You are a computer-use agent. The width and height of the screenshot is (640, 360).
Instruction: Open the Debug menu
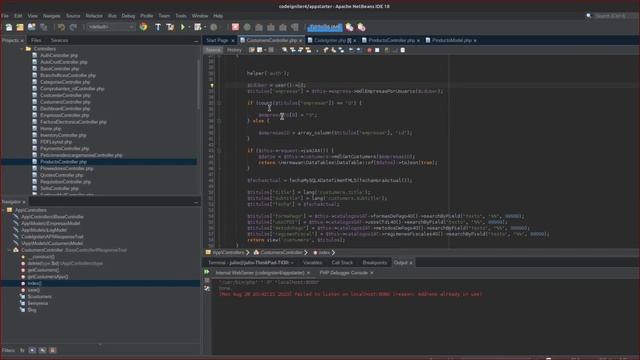(x=128, y=16)
